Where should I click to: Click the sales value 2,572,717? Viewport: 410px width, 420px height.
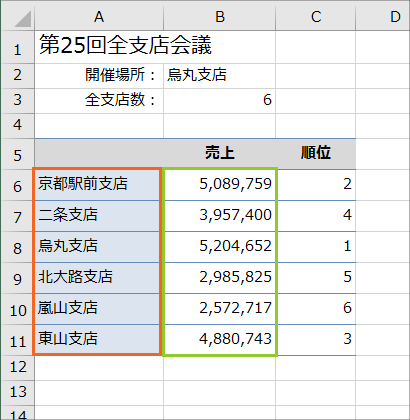point(220,309)
